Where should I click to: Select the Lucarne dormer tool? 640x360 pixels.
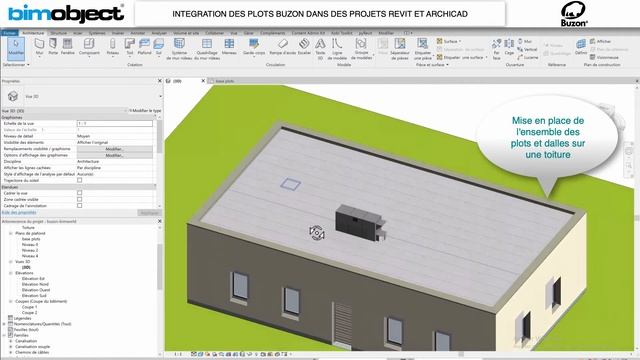pos(527,58)
